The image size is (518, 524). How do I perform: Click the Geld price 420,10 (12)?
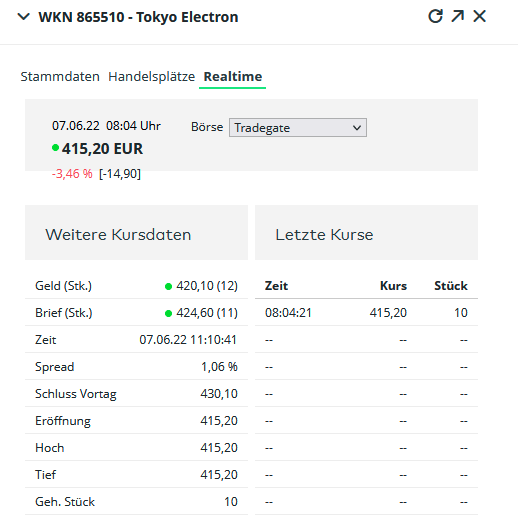(x=207, y=286)
